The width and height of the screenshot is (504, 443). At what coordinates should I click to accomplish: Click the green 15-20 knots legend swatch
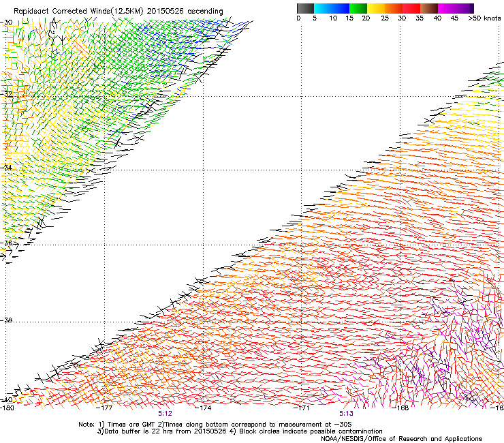tap(358, 8)
